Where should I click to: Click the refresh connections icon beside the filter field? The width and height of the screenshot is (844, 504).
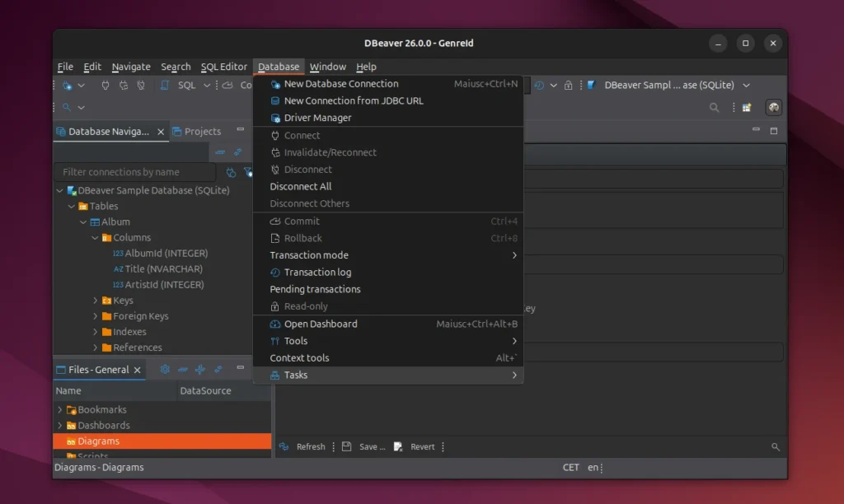click(230, 172)
